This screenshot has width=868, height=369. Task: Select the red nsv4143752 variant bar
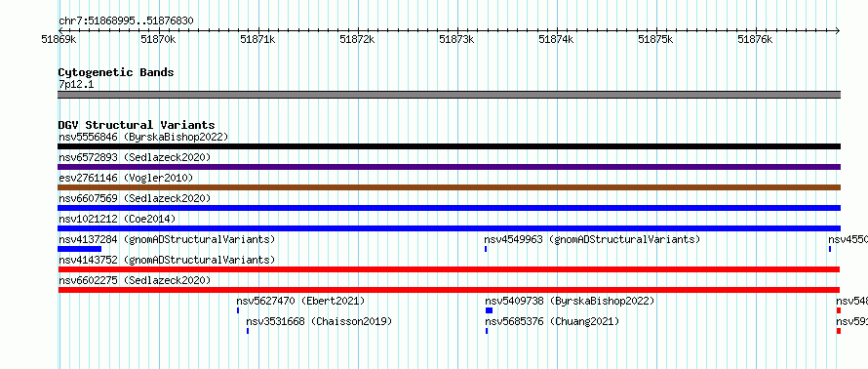pos(449,269)
